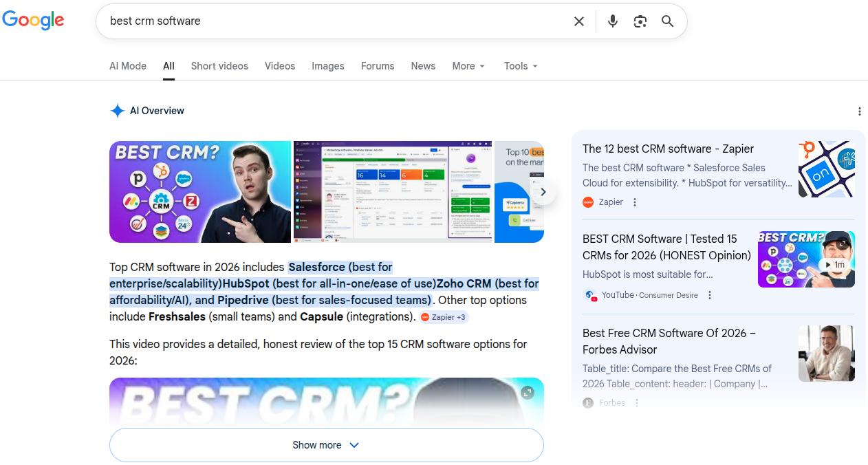Switch to the Images tab
Viewport: 868px width, 465px height.
pos(327,66)
